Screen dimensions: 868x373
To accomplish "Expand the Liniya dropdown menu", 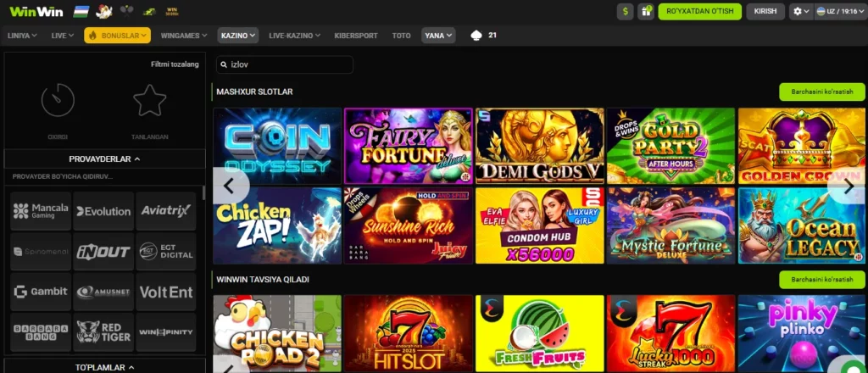I will click(x=22, y=36).
